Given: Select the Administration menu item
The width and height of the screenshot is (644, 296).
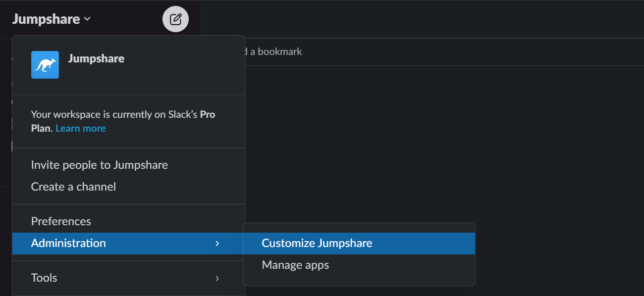Looking at the screenshot, I should [68, 243].
